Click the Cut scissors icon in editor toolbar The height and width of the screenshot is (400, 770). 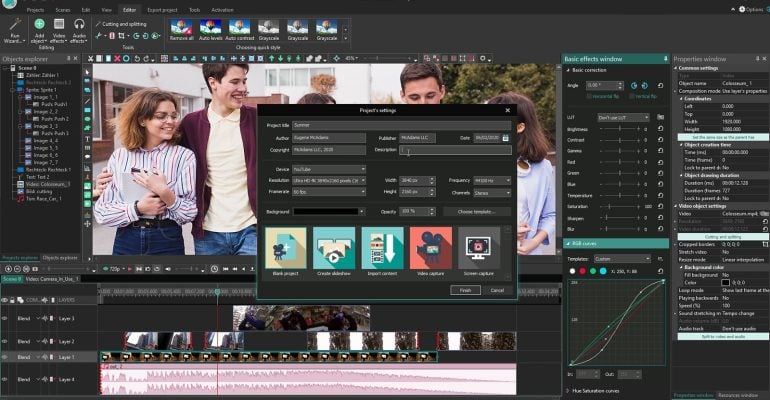[x=90, y=58]
